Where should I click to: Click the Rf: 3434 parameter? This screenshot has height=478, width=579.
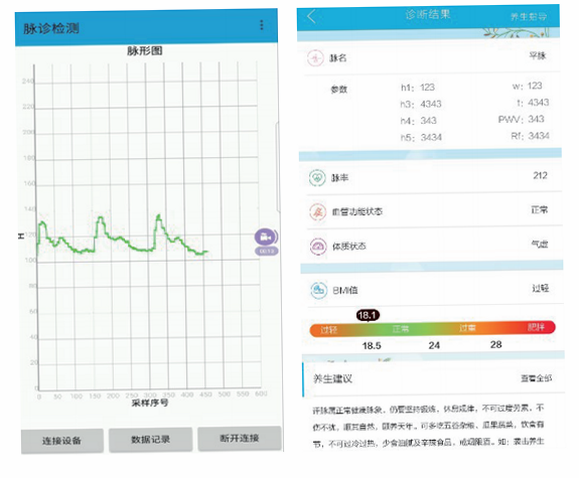[530, 136]
